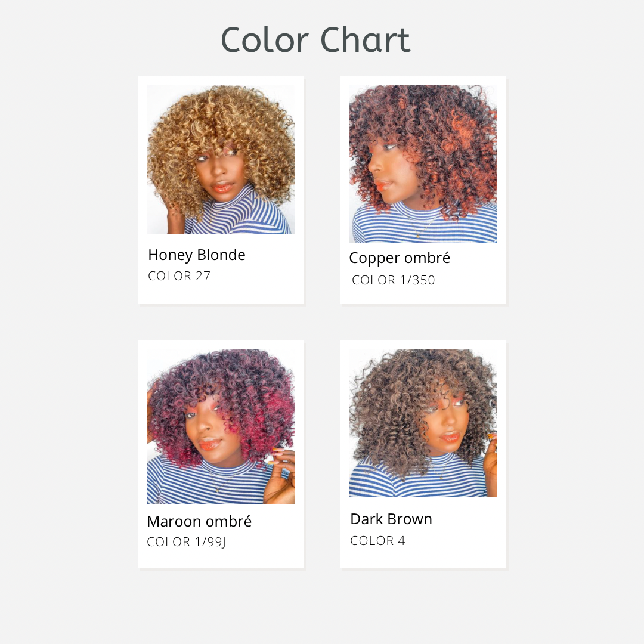Click the COLOR 1/99J code text

click(x=187, y=542)
